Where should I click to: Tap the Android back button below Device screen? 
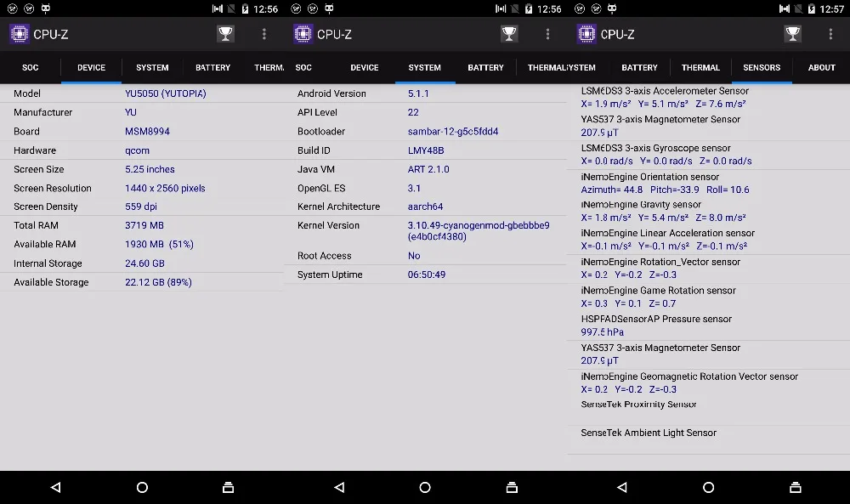coord(55,487)
